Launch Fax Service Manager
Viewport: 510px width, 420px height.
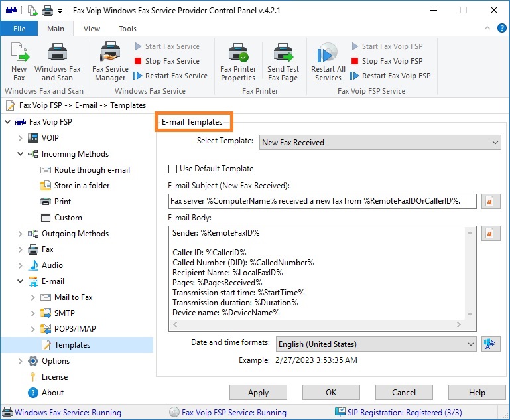pyautogui.click(x=110, y=62)
